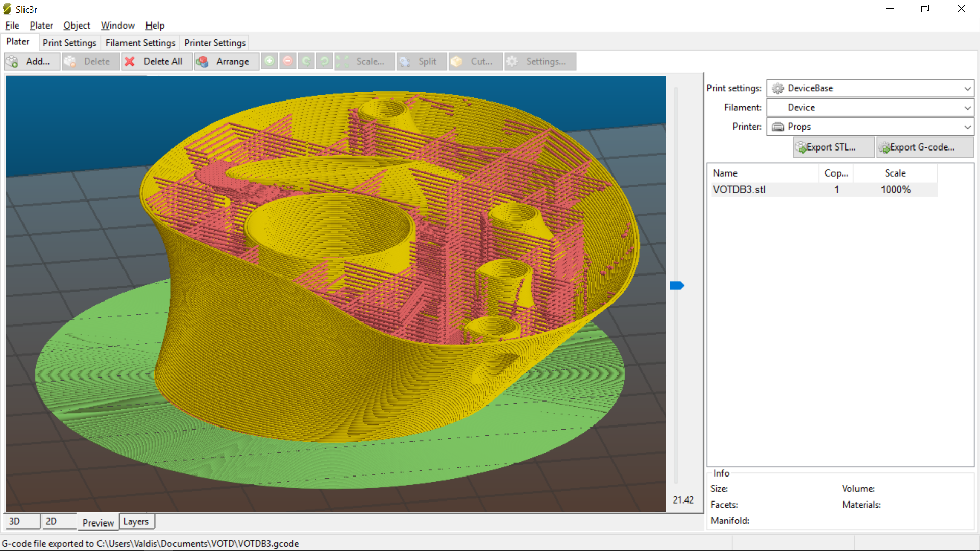Screen dimensions: 980x551
Task: Select the Layers view tab
Action: coord(136,521)
